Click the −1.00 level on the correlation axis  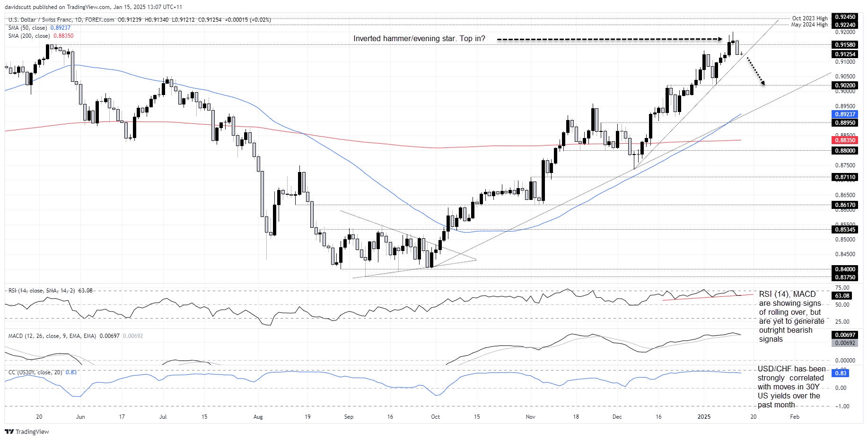click(842, 406)
